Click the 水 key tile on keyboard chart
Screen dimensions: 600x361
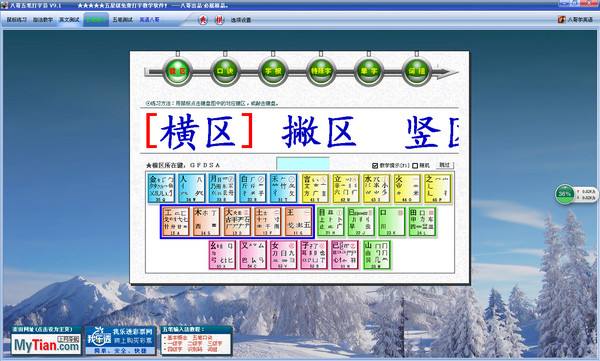tap(377, 188)
